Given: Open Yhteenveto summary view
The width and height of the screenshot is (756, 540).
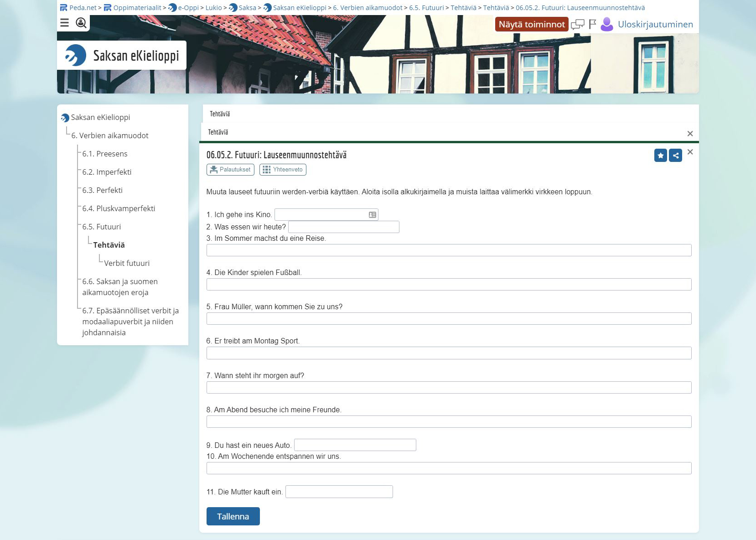Looking at the screenshot, I should [x=283, y=170].
